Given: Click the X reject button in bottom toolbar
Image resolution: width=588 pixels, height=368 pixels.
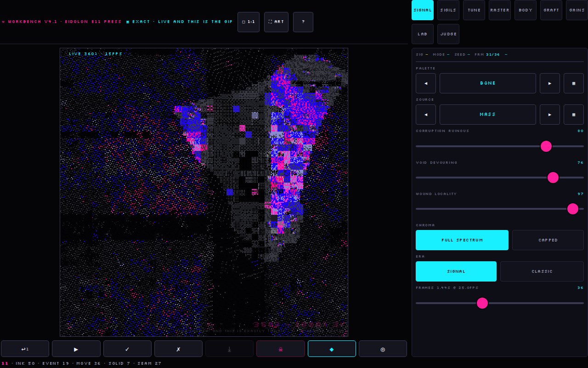Looking at the screenshot, I should coord(178,349).
